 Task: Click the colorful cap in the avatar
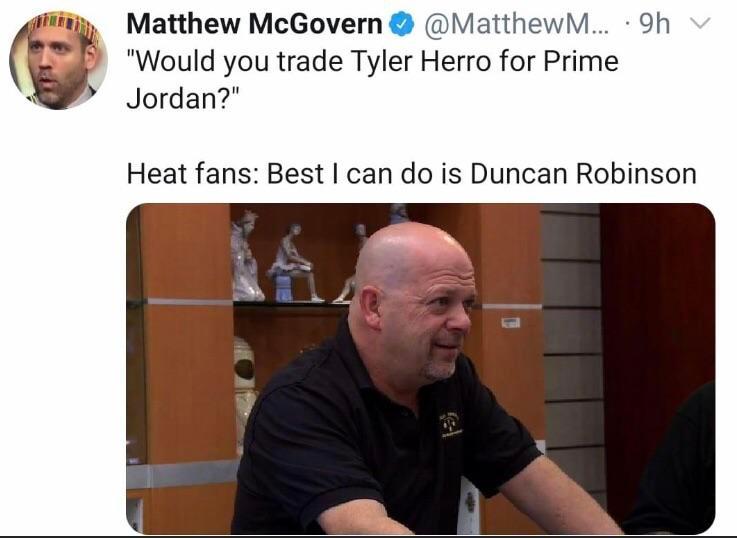pyautogui.click(x=63, y=24)
